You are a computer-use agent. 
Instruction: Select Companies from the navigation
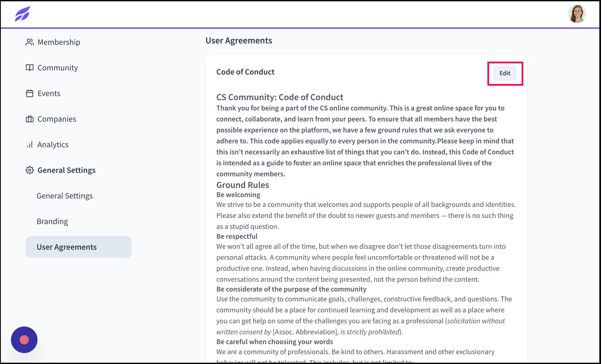(x=57, y=119)
